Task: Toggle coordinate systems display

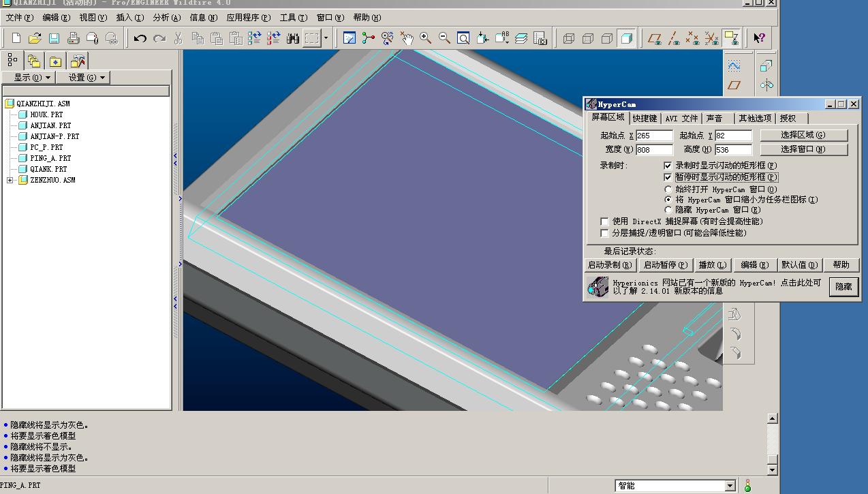Action: coord(712,38)
